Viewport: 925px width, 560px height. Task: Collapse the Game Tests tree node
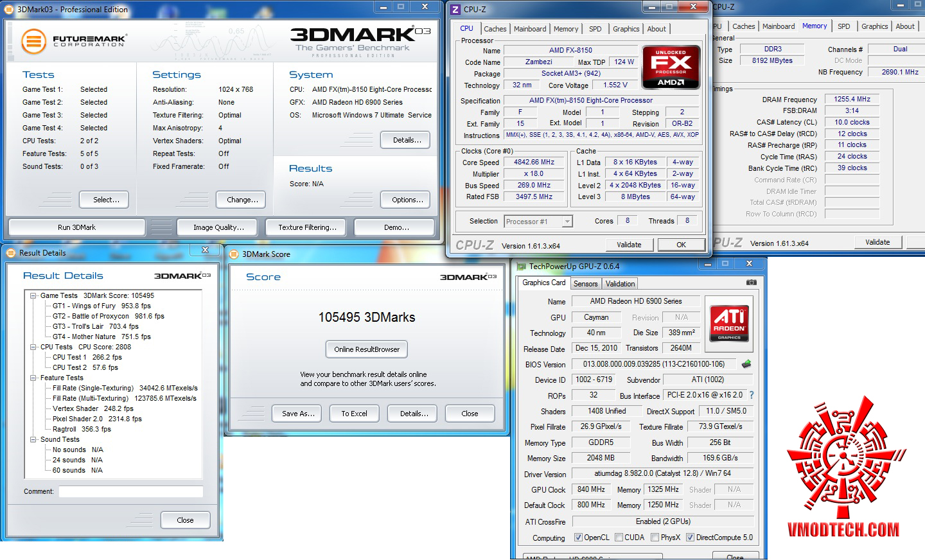[33, 295]
